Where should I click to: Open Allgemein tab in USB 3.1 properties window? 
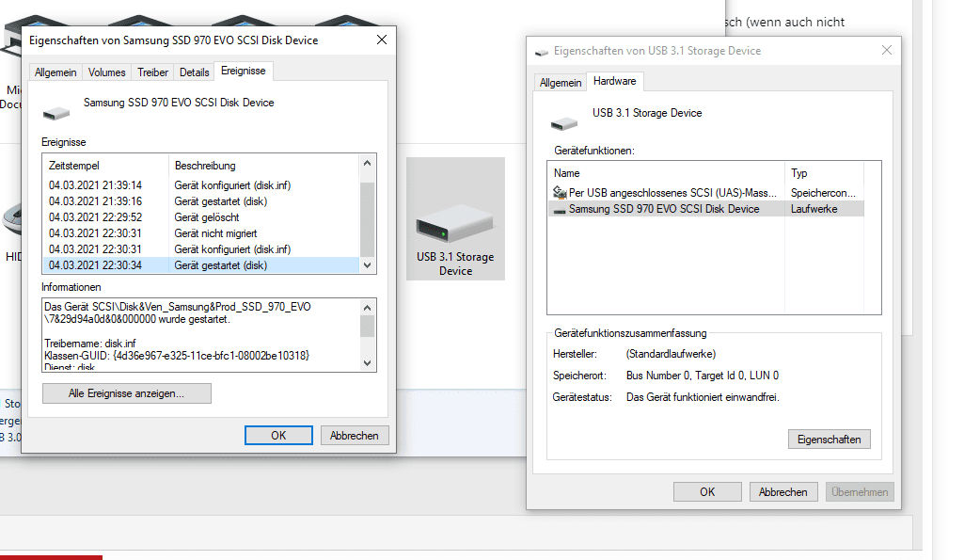click(x=561, y=83)
